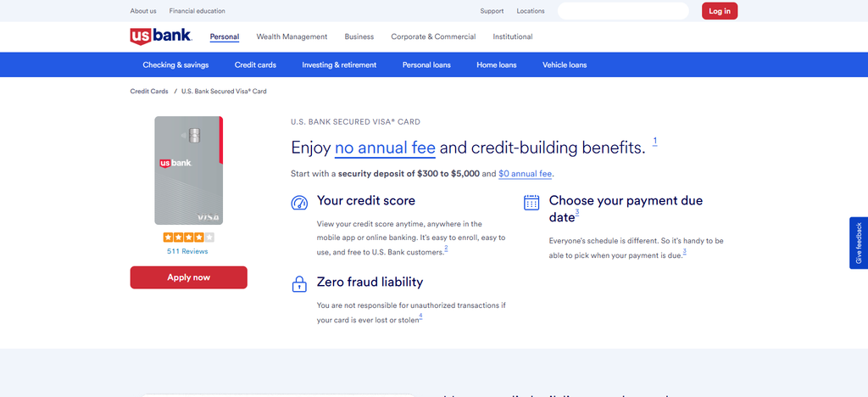Click the "Your credit score" heading
The image size is (868, 397).
[366, 200]
